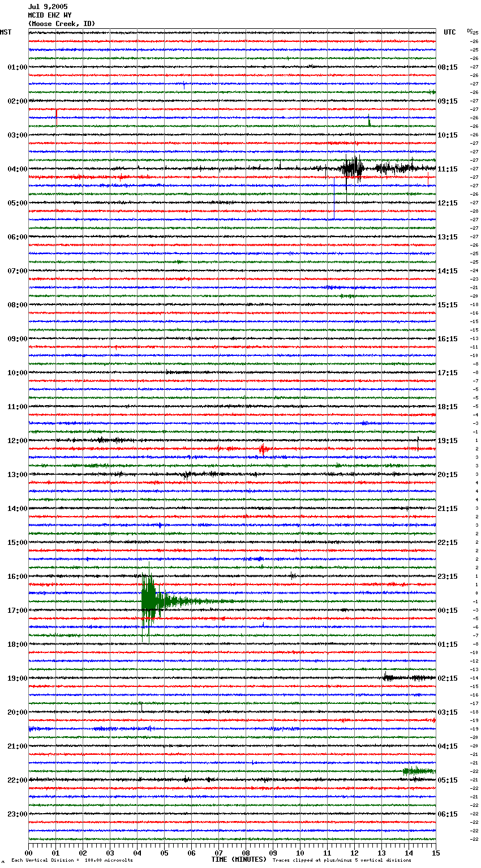Select the 08:00 MST time label

pos(18,305)
